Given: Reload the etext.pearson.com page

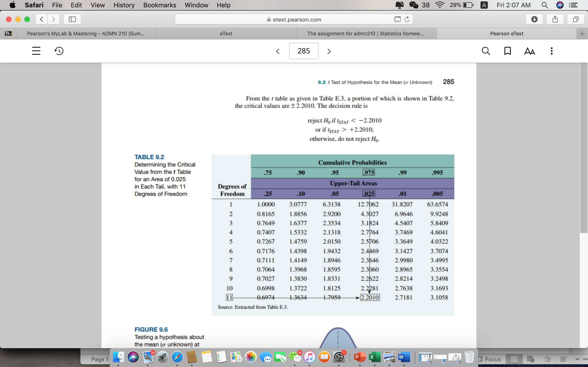Looking at the screenshot, I should coord(407,19).
